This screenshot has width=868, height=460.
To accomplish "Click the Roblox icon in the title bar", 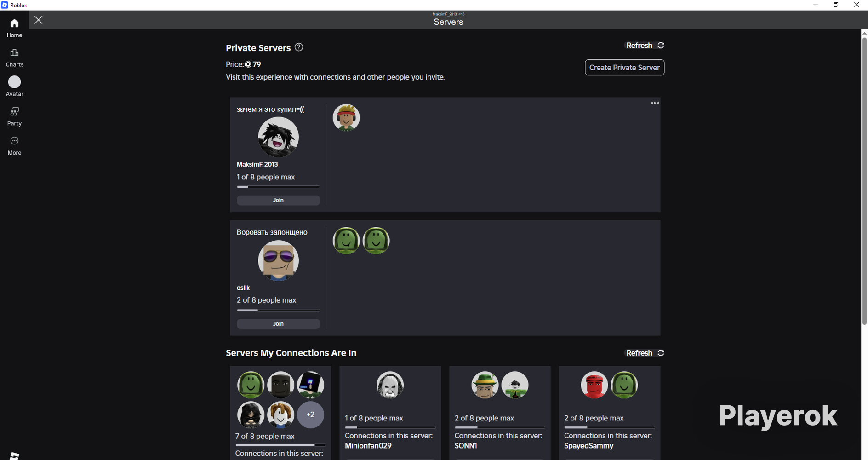I will point(5,5).
